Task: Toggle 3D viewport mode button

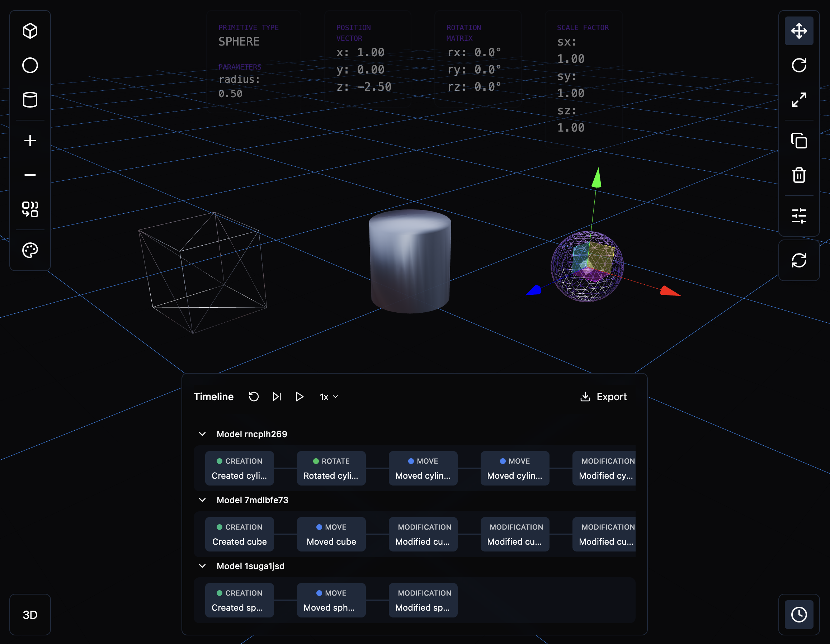Action: (30, 614)
